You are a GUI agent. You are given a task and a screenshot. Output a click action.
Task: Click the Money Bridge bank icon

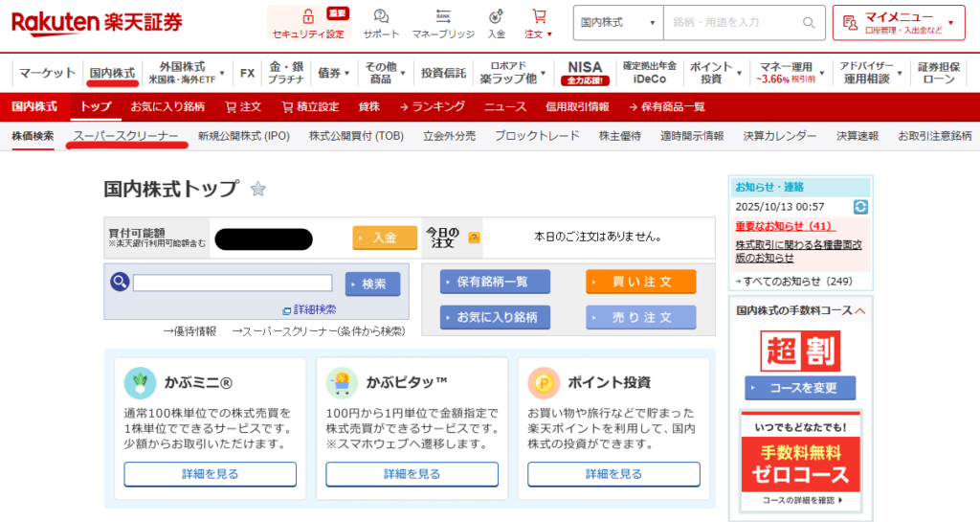[443, 17]
